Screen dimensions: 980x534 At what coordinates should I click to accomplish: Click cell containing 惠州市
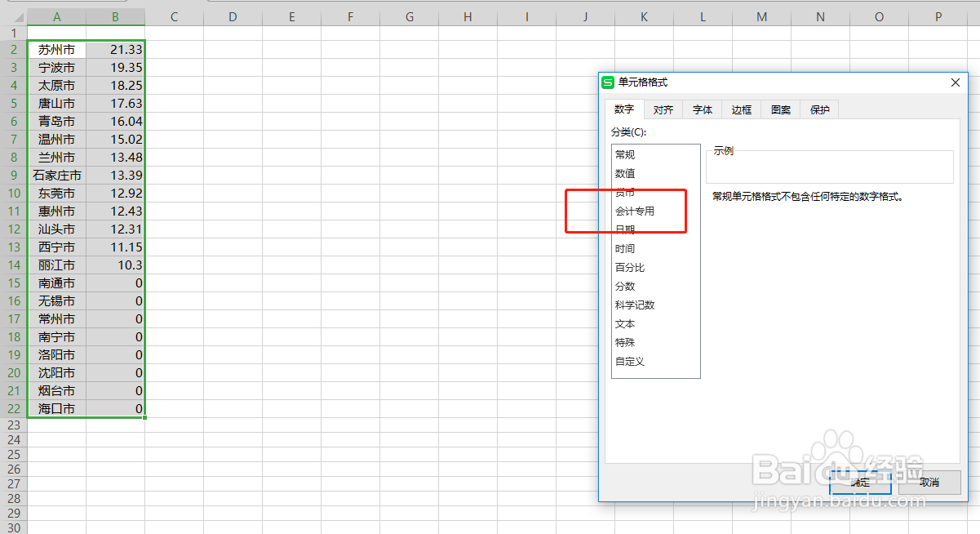click(x=56, y=211)
